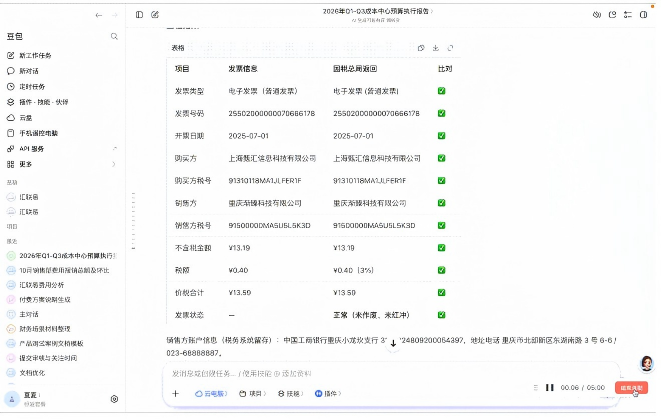The width and height of the screenshot is (661, 419).
Task: Click the ¥0.40 (3%) tax cell
Action: [x=353, y=271]
